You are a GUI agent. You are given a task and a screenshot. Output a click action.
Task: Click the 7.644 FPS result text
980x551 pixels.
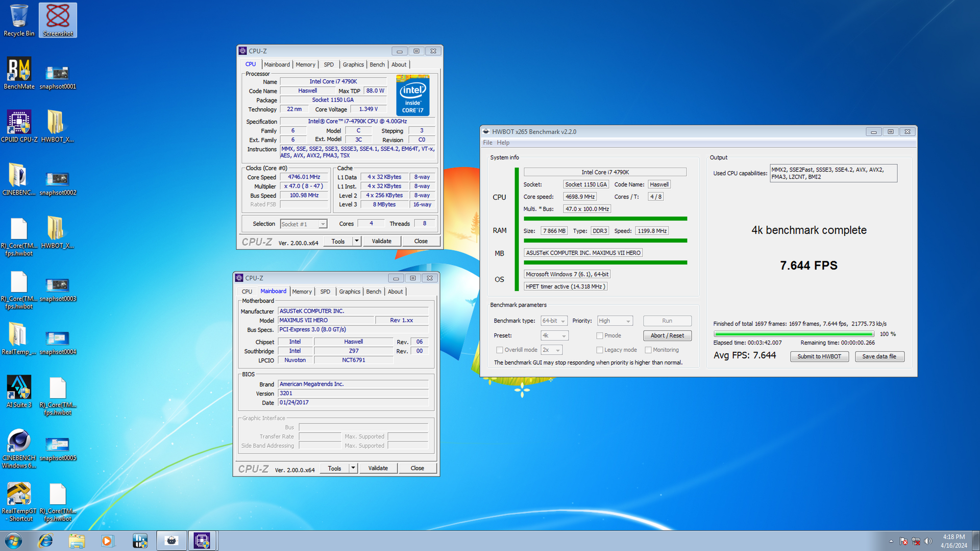pyautogui.click(x=808, y=265)
